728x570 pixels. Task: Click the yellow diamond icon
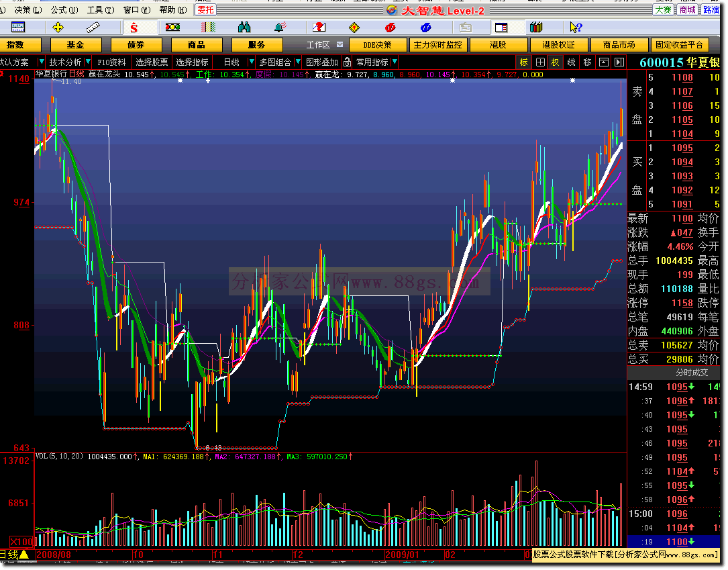click(354, 28)
